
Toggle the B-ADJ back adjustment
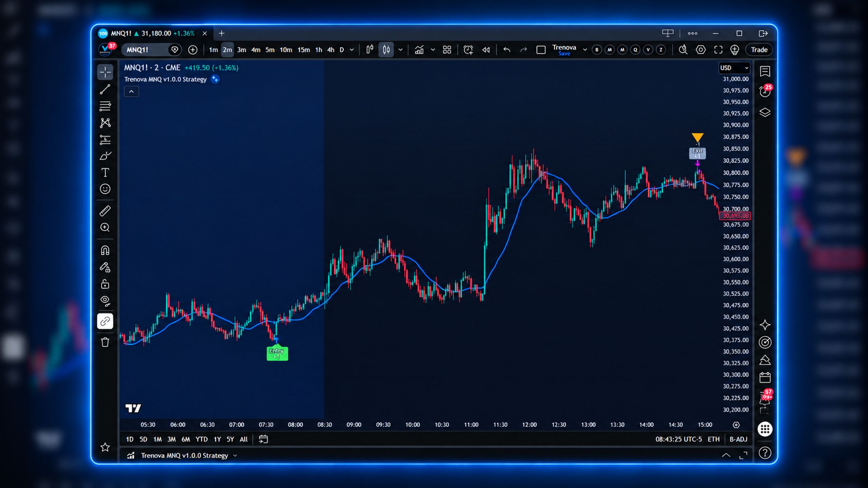[738, 440]
